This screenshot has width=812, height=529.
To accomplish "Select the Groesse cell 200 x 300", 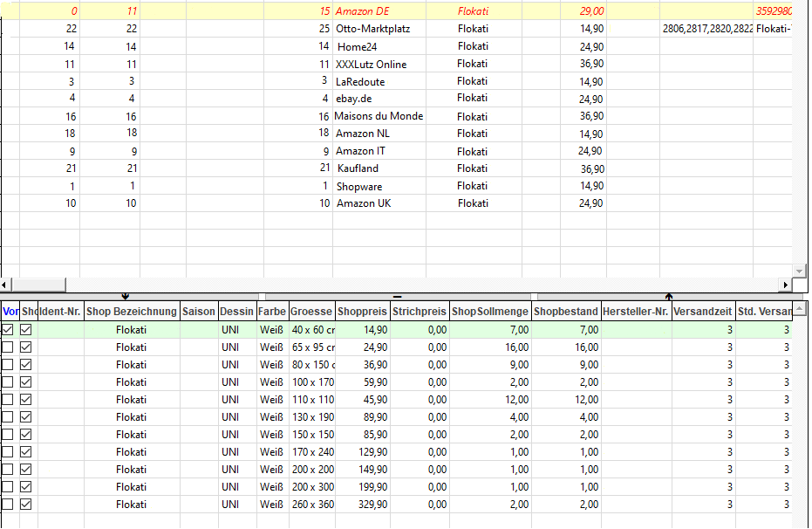I will tap(313, 487).
